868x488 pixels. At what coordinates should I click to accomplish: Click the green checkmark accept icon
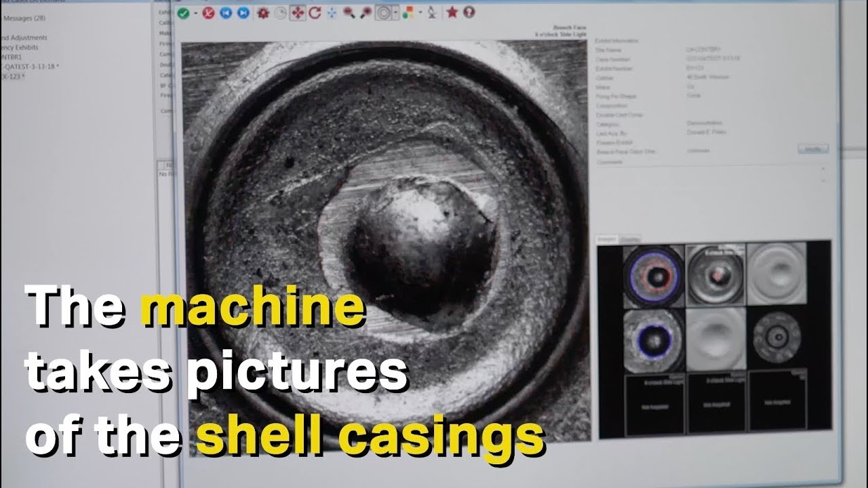tap(183, 13)
